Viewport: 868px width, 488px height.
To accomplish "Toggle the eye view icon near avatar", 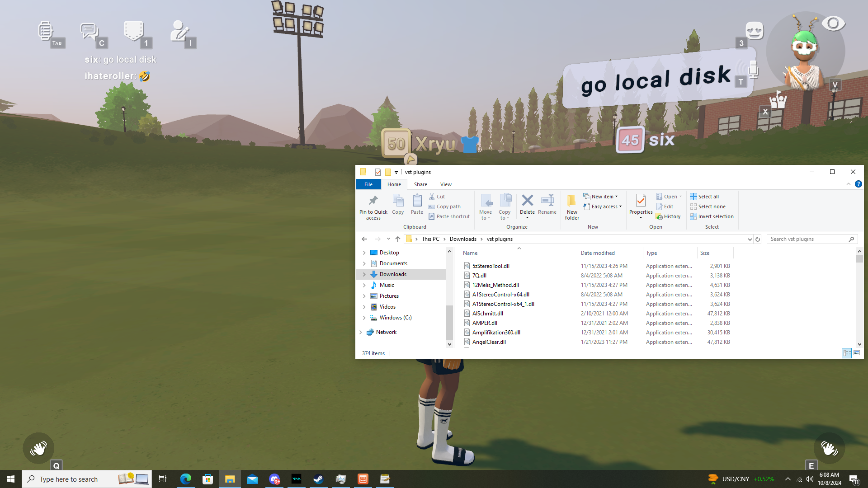I will (x=833, y=23).
